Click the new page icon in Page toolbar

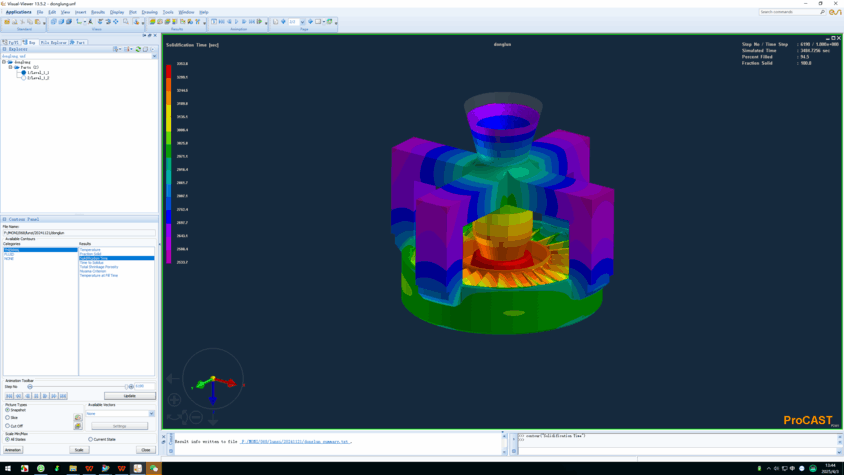[x=275, y=22]
